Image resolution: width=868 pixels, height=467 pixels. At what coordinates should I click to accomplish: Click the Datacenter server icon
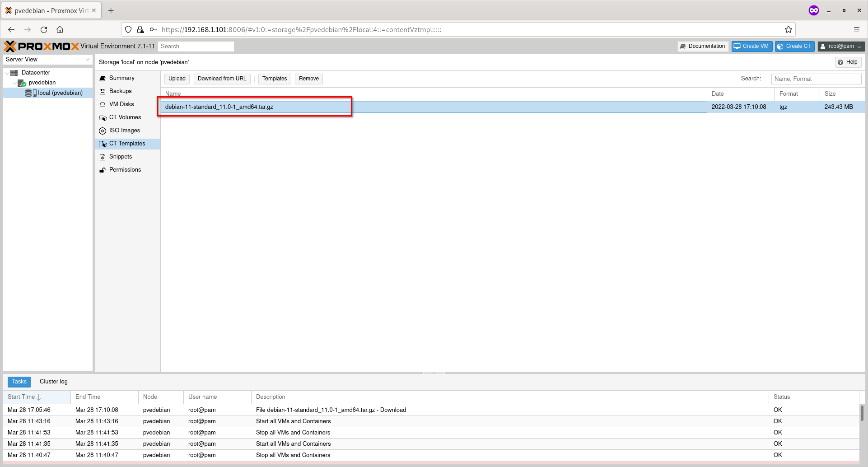[x=14, y=73]
